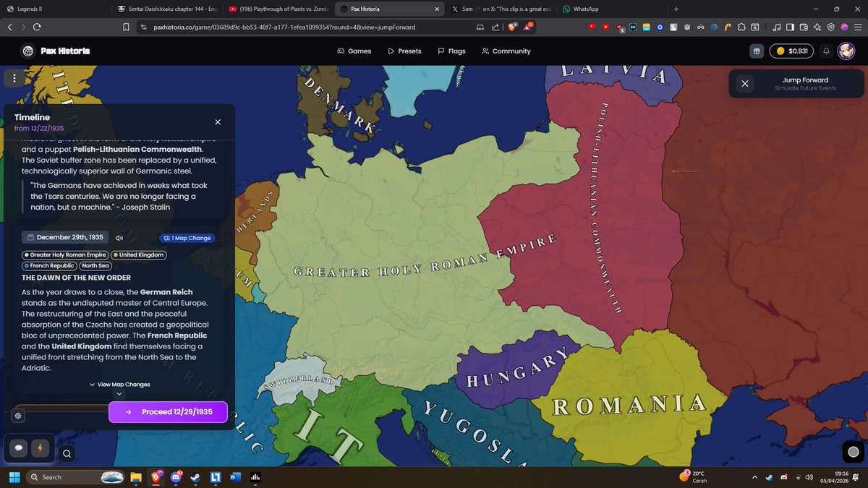Click the Brave Shields lion icon
The image size is (868, 488).
click(x=512, y=27)
